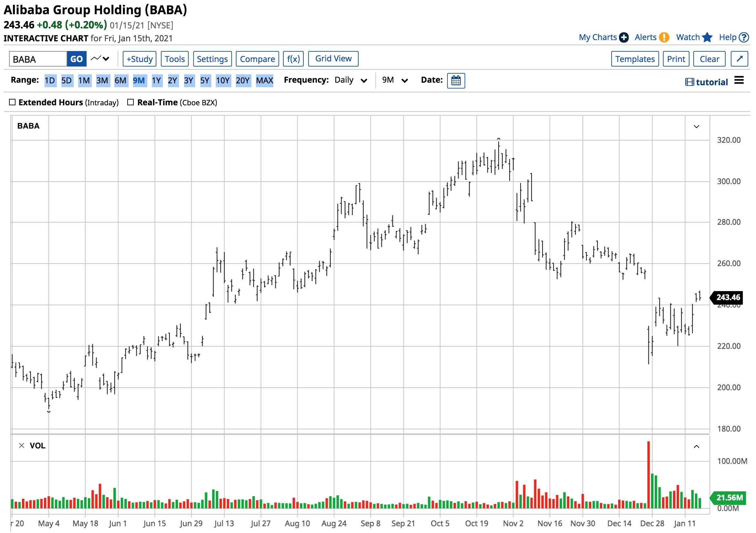The width and height of the screenshot is (756, 533).
Task: Open the Help question mark icon
Action: [x=743, y=37]
